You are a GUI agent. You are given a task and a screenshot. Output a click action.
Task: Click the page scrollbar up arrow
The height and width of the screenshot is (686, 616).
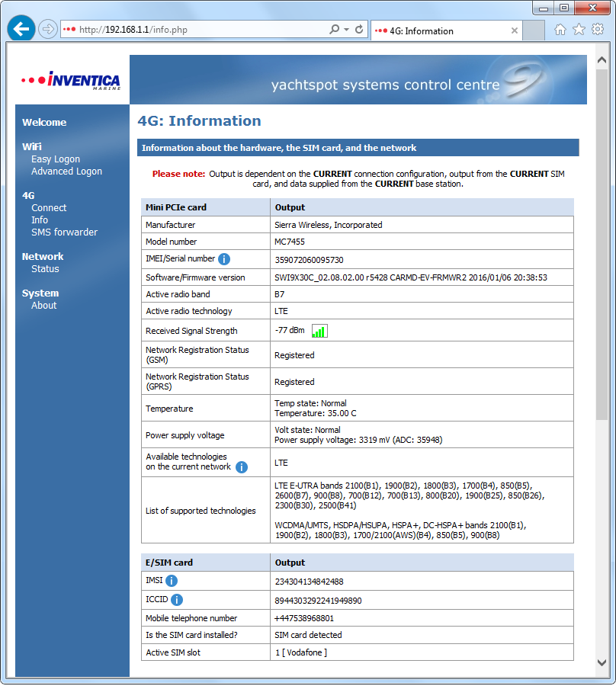602,60
